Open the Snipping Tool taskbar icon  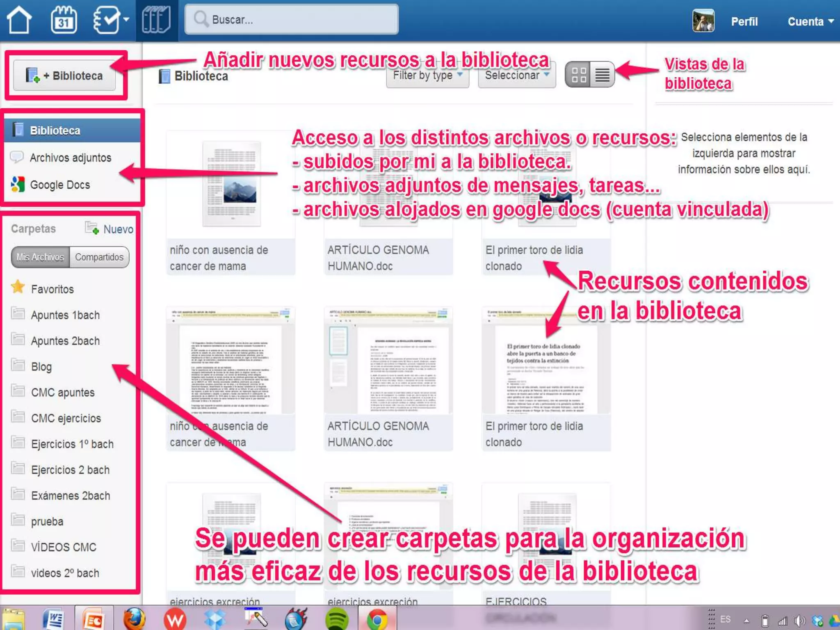[256, 618]
